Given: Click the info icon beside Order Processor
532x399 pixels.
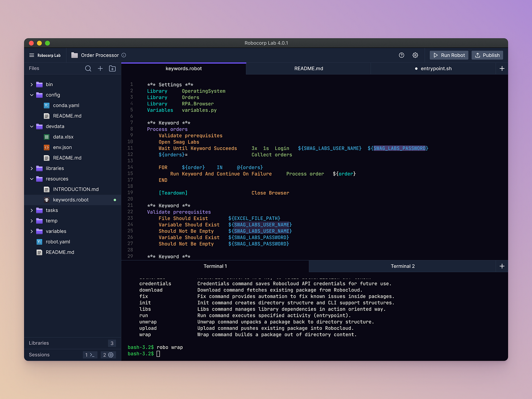Looking at the screenshot, I should 124,55.
